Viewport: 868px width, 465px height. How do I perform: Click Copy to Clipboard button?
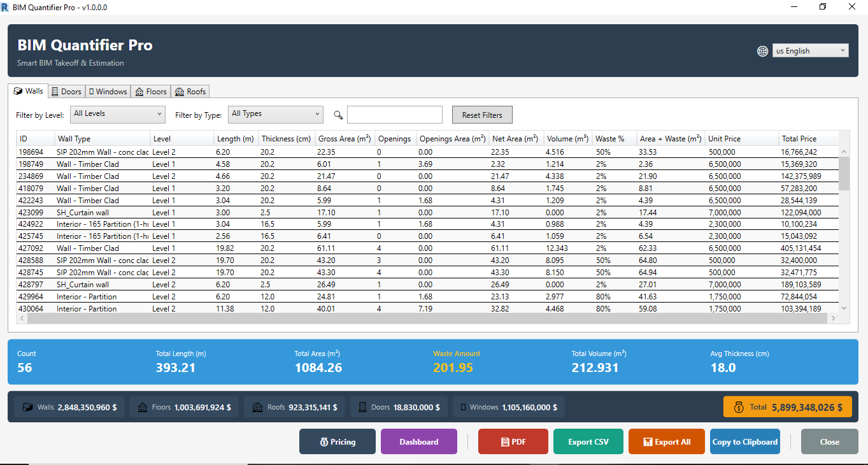[745, 441]
